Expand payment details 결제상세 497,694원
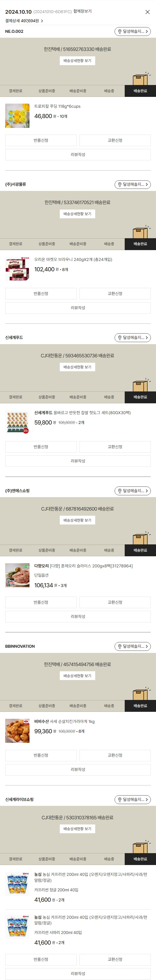This screenshot has height=980, width=156. 24,21
